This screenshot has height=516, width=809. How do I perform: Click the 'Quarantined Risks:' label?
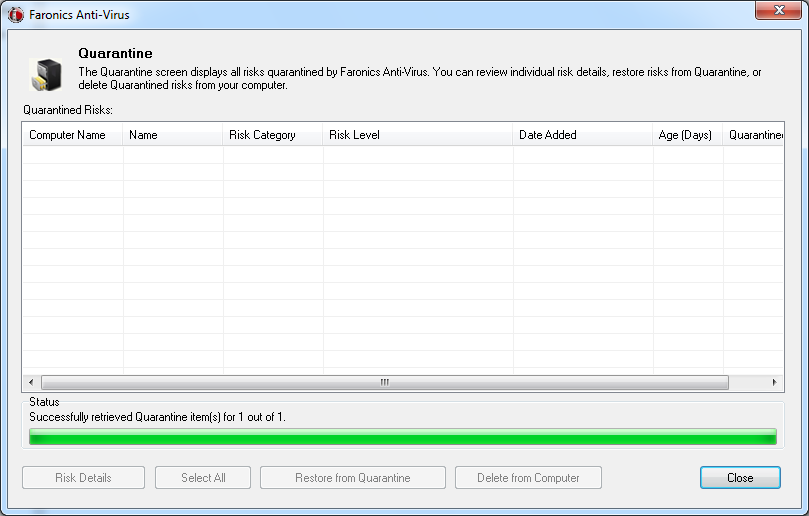[x=68, y=110]
